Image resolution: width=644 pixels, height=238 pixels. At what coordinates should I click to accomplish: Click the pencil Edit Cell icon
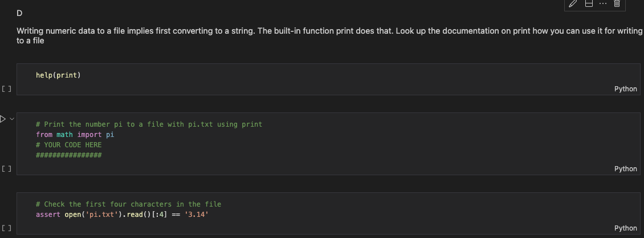click(x=573, y=3)
